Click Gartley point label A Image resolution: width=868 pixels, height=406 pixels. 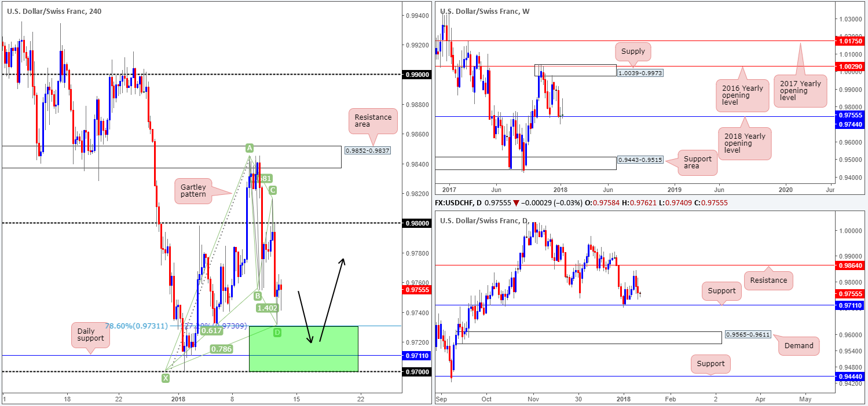tap(250, 147)
